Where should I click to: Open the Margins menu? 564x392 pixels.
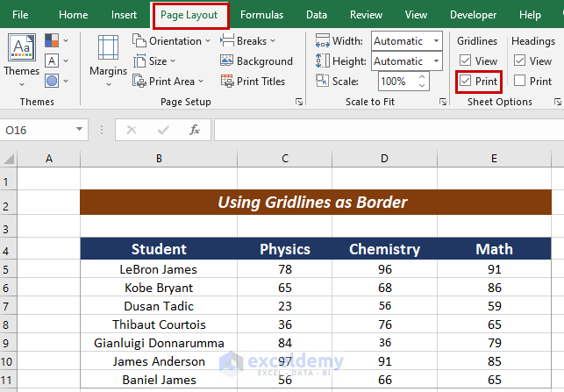coord(108,60)
